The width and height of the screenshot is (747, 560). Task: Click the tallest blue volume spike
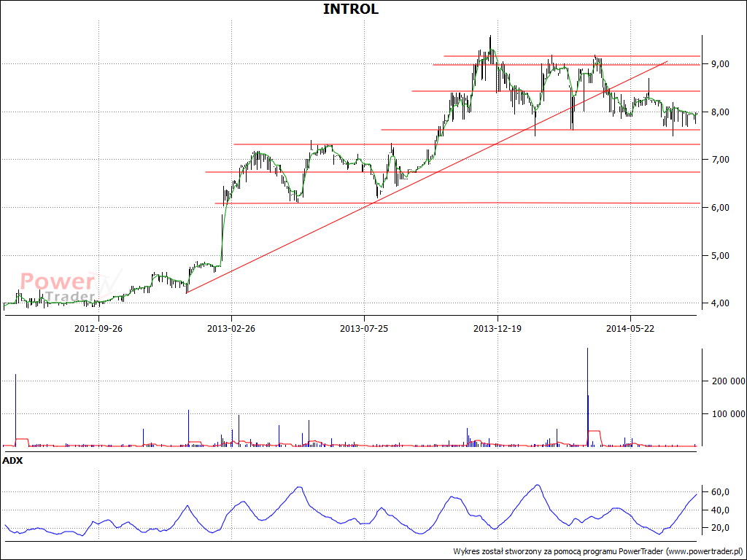point(587,397)
